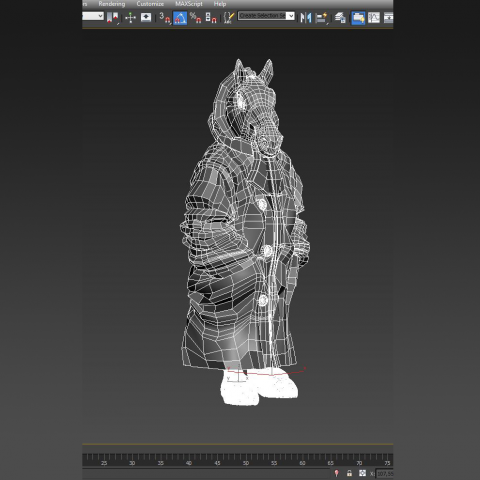The image size is (480, 480).
Task: Open the Curve Editor icon
Action: coord(374,18)
